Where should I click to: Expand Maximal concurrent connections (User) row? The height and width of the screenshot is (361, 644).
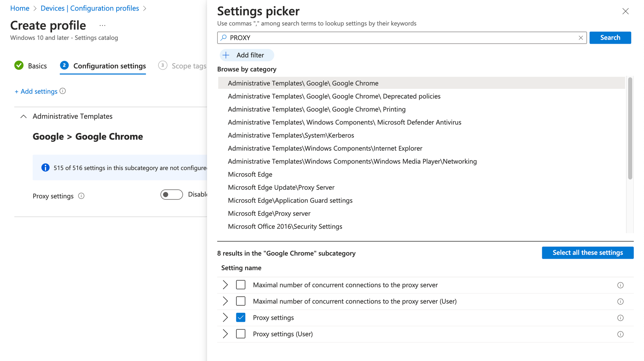pos(225,301)
